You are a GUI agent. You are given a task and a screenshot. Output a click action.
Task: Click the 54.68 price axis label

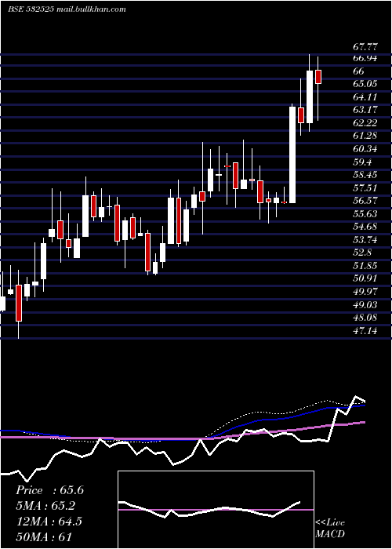click(365, 227)
